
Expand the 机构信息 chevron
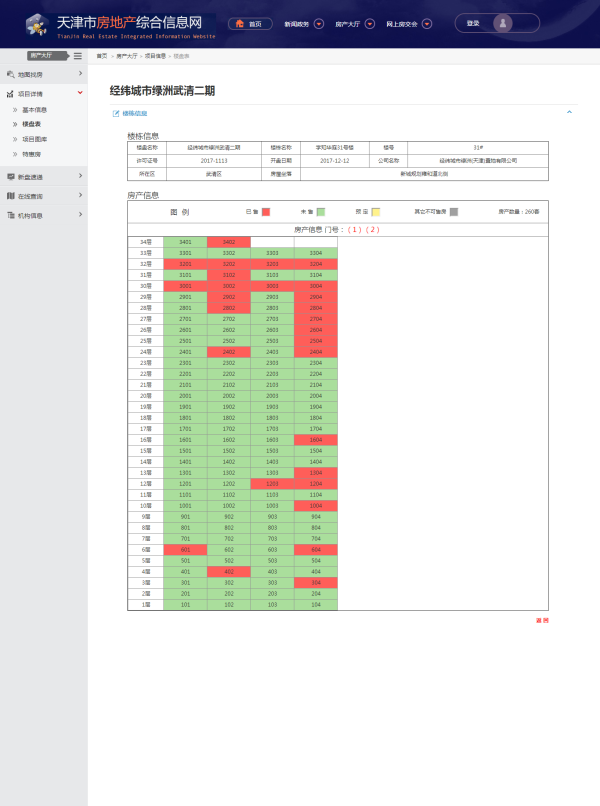80,214
